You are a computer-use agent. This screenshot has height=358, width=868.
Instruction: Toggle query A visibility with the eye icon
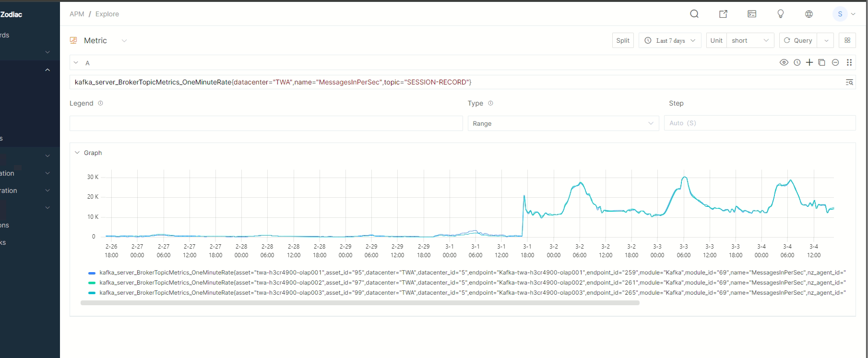click(x=784, y=62)
